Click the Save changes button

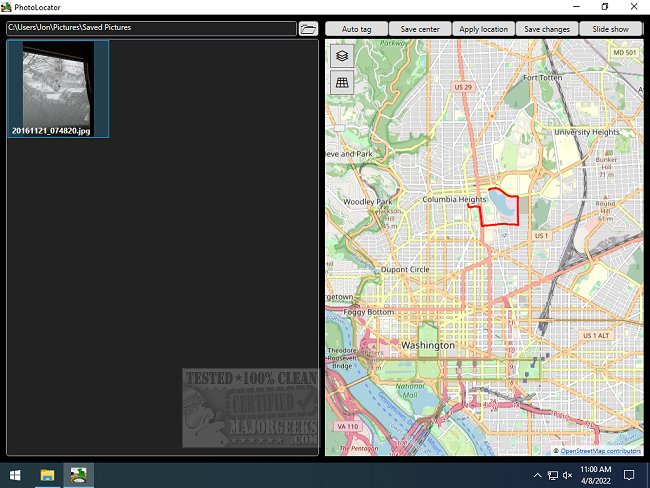click(x=547, y=29)
